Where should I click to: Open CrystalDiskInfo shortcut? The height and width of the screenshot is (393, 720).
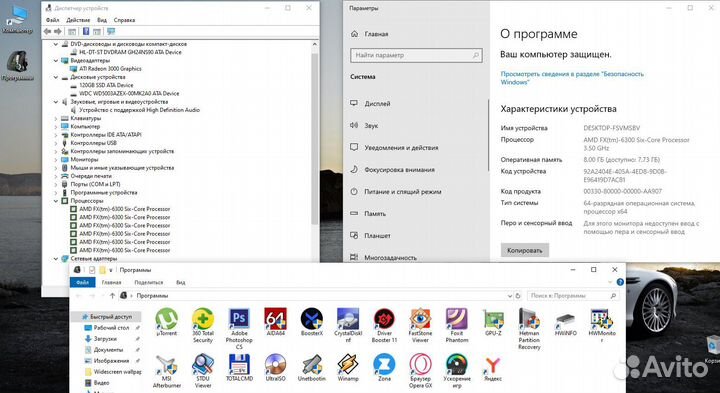pyautogui.click(x=348, y=325)
